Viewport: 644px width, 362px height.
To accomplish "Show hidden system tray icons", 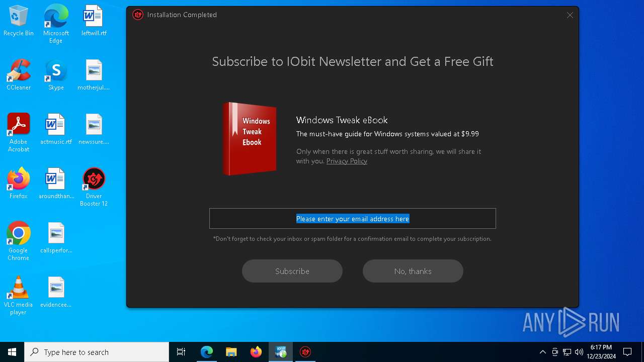I will click(x=543, y=352).
